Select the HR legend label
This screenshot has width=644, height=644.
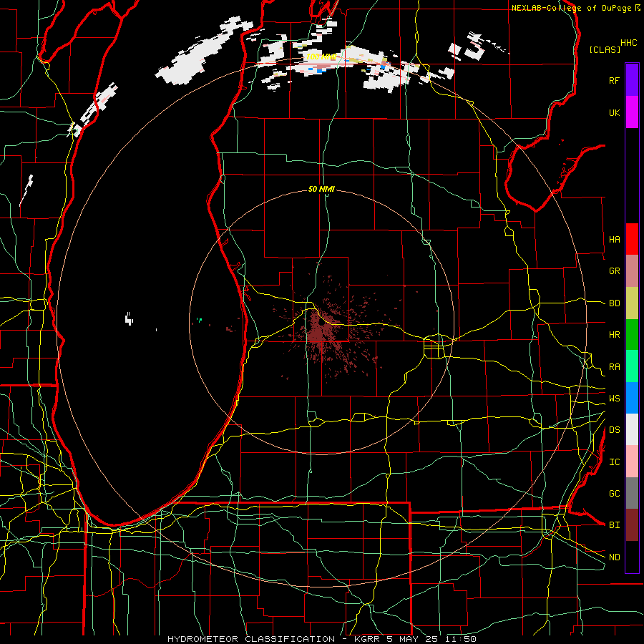614,335
